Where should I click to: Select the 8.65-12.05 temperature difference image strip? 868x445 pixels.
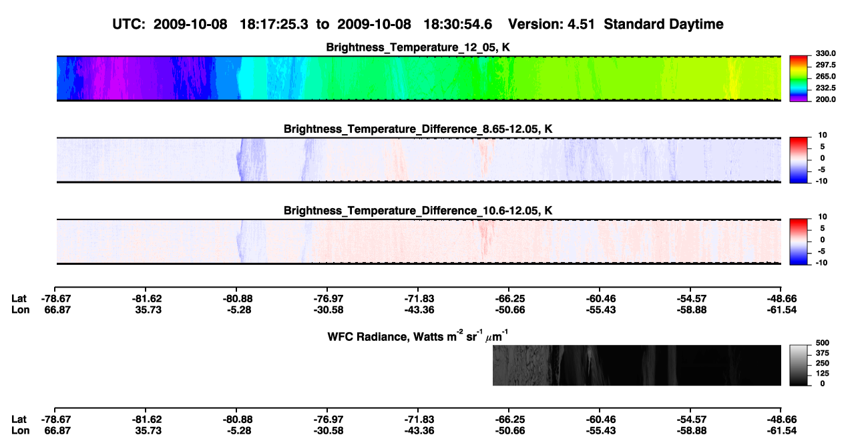pos(419,159)
